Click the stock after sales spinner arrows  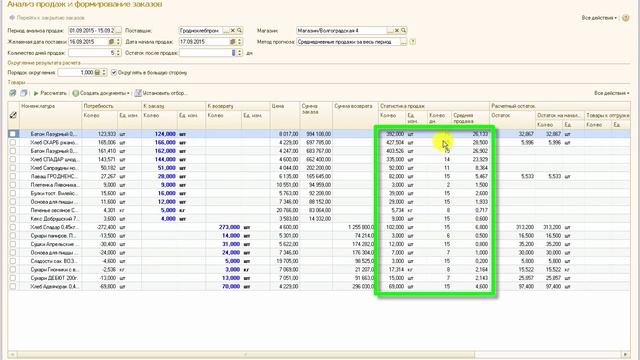click(x=240, y=53)
